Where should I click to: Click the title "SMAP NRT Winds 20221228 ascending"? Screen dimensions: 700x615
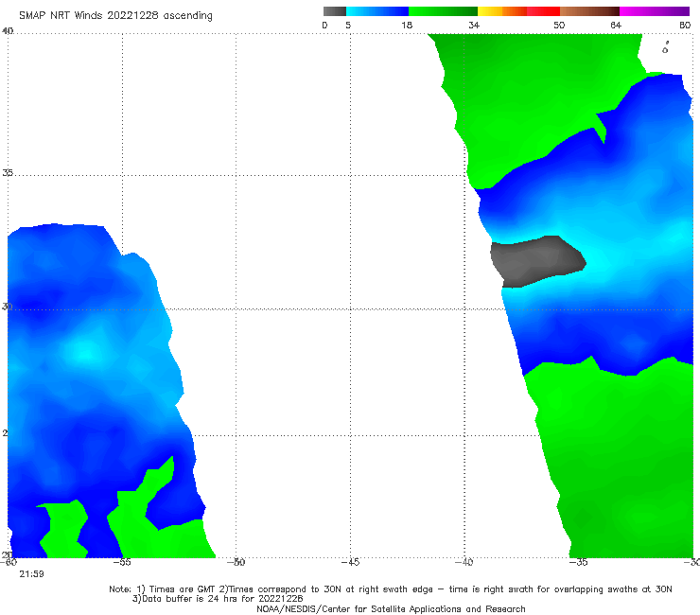(x=115, y=16)
